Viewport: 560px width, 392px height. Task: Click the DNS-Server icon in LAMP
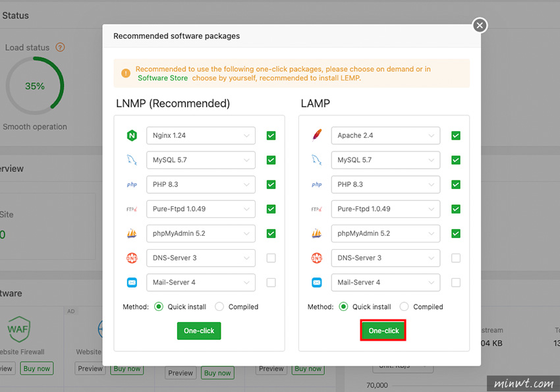tap(317, 258)
